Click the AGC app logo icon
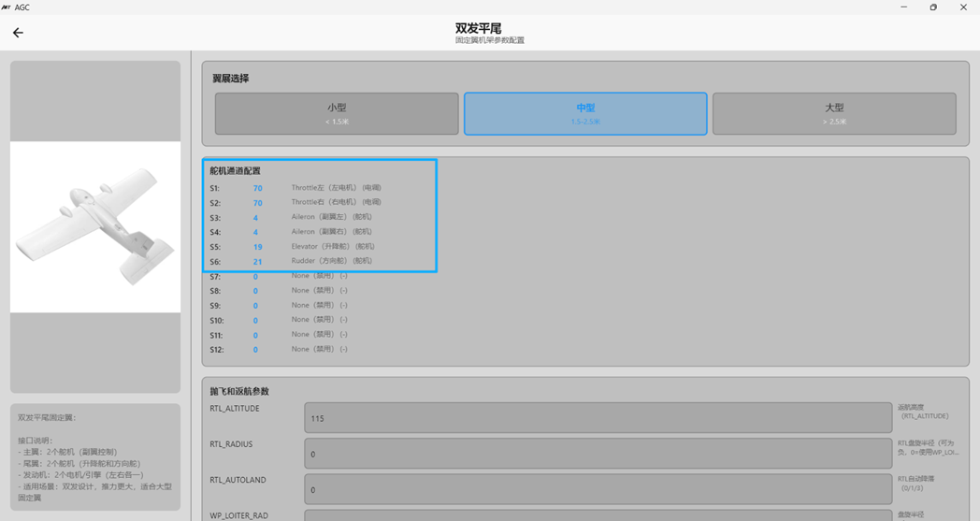980x521 pixels. pos(7,7)
